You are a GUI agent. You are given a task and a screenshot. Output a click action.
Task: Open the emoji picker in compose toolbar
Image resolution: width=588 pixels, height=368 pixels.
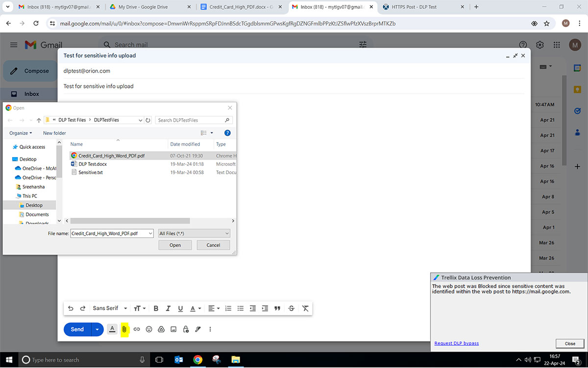(x=149, y=329)
